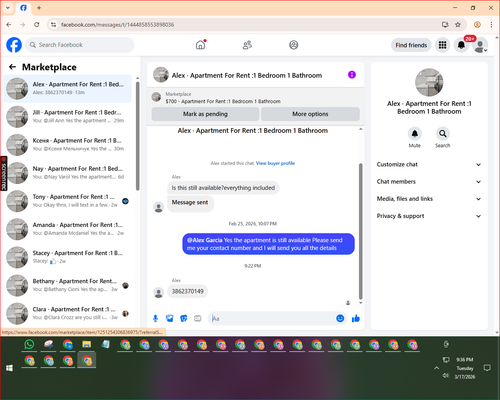Bookmark this page with star icon
This screenshot has width=500, height=400.
(458, 25)
